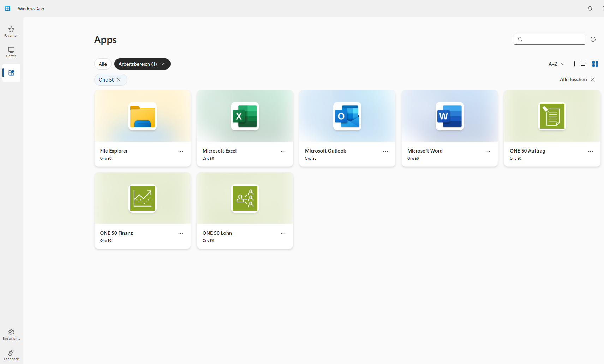Viewport: 604px width, 364px height.
Task: Switch to list view layout
Action: click(x=584, y=64)
